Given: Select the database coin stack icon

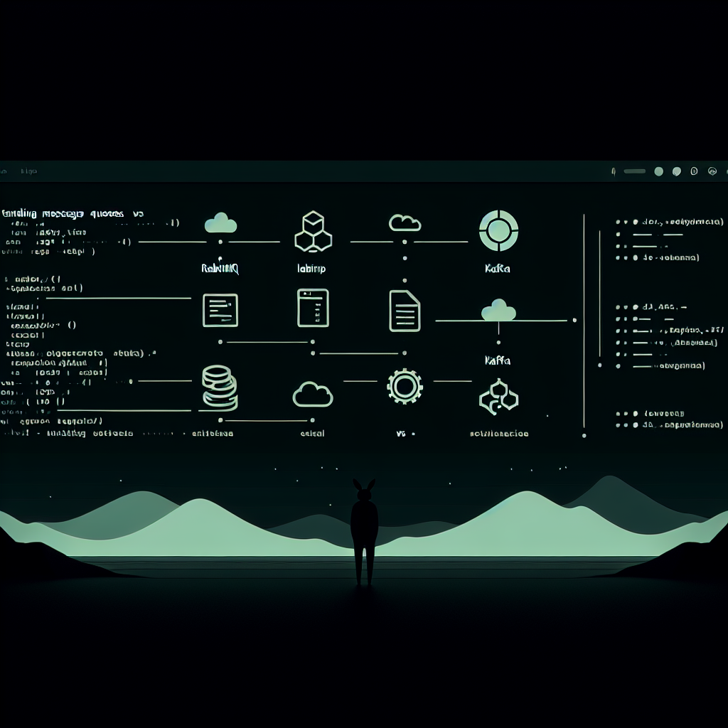Looking at the screenshot, I should coord(220,387).
